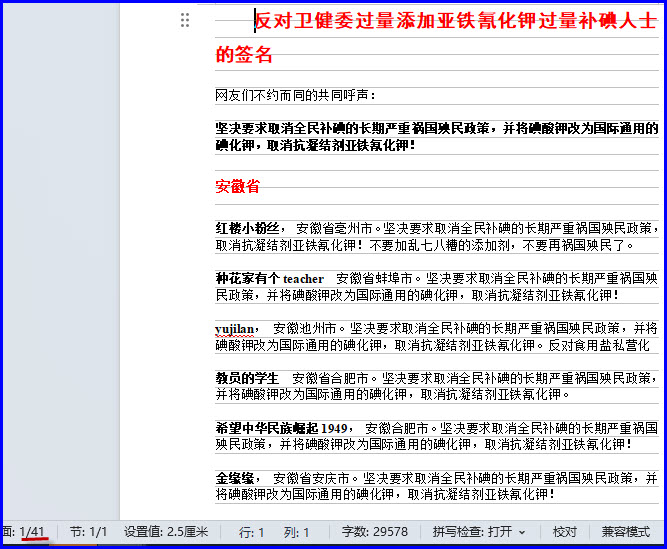Click the paragraph drag handle beside the title

(x=185, y=20)
